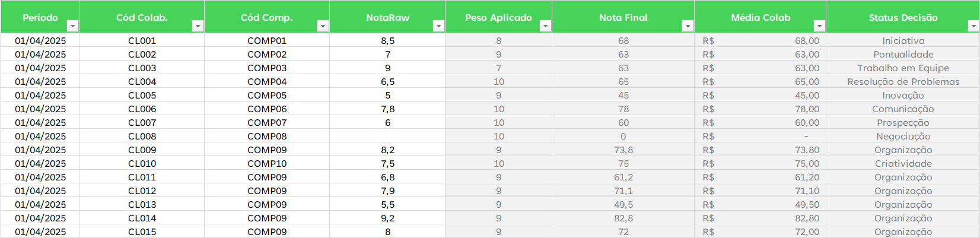This screenshot has height=238, width=980.
Task: Expand the Nota Final filter arrow
Action: (x=688, y=26)
